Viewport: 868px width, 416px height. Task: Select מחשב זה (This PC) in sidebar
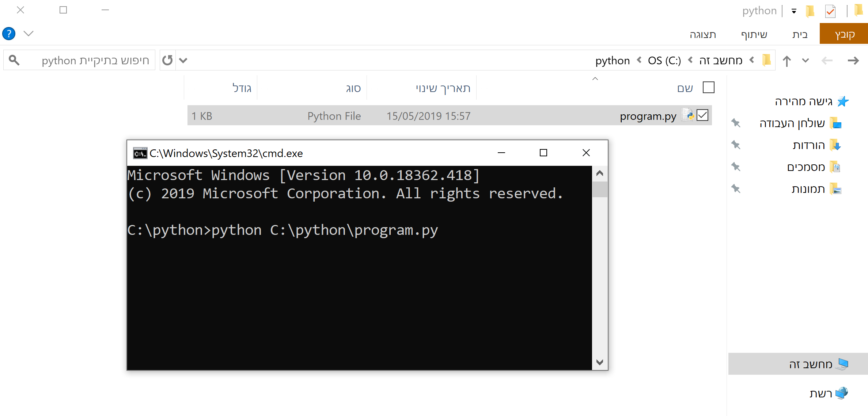(x=798, y=364)
